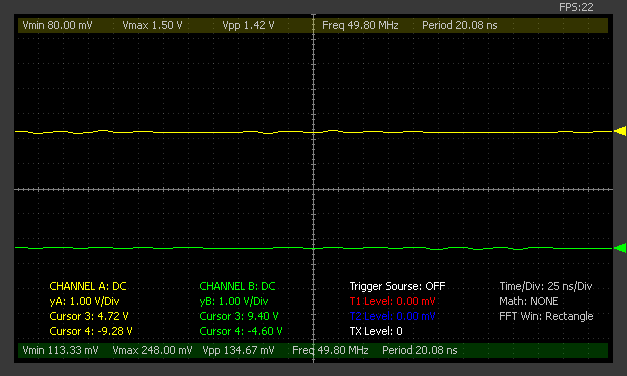Click the blue T2 Level value

click(x=392, y=316)
